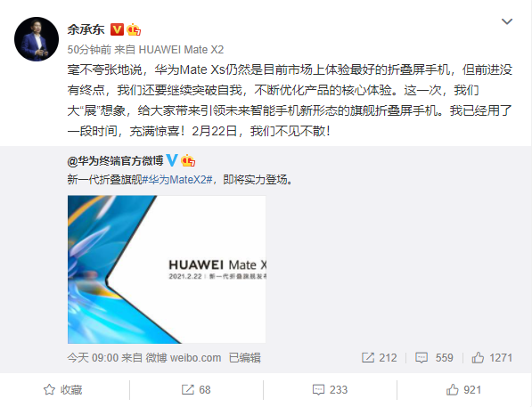Open 余承东's profile avatar
Image resolution: width=532 pixels, height=407 pixels.
point(37,39)
